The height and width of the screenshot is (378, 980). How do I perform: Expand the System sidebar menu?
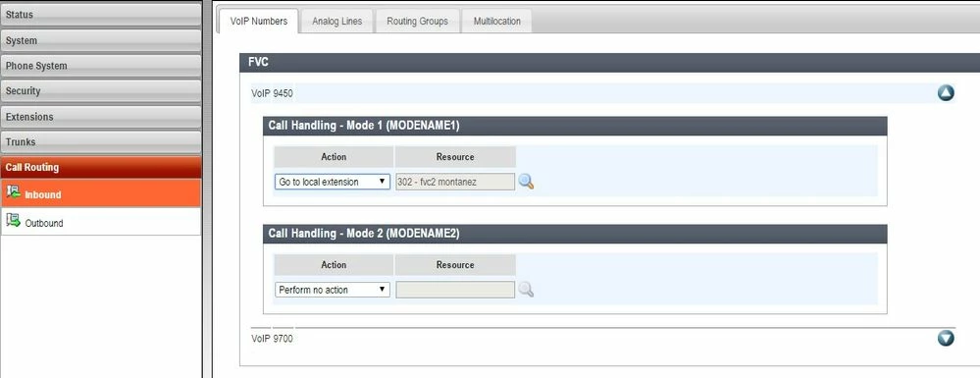[101, 40]
